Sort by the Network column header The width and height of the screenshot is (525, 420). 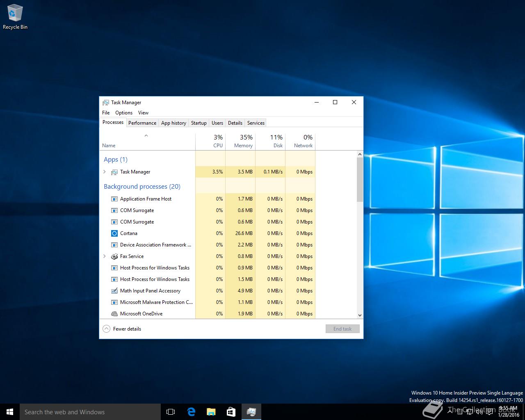point(300,141)
